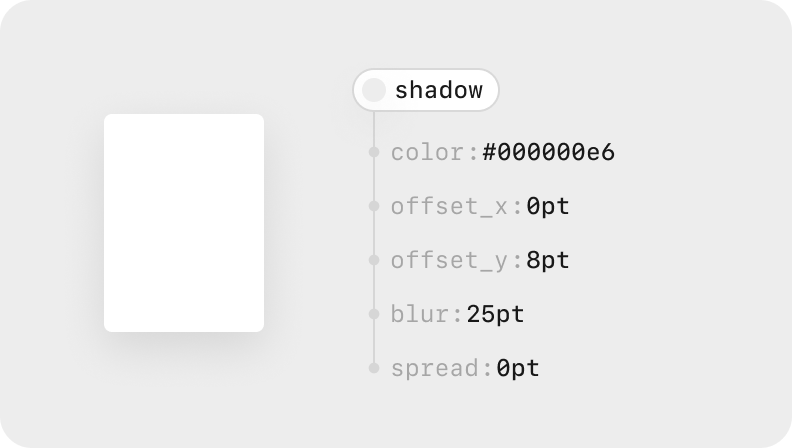
Task: Click the node dot beside offset_x
Action: [x=374, y=206]
